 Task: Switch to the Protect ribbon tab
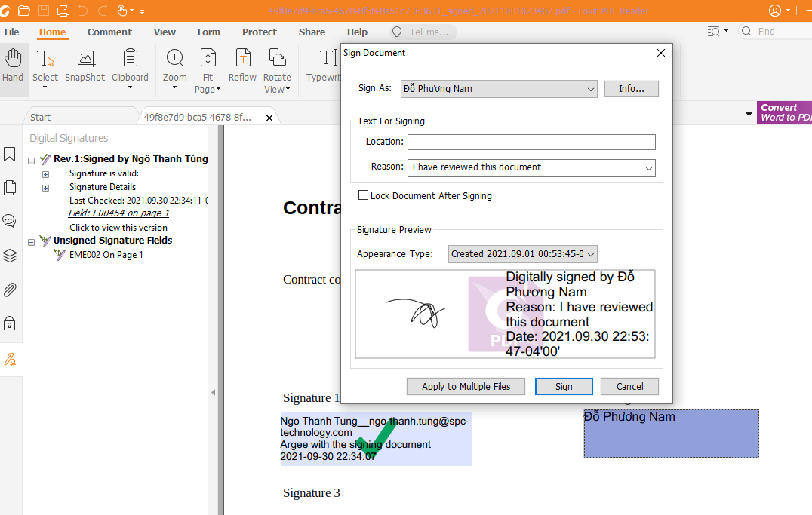point(260,32)
